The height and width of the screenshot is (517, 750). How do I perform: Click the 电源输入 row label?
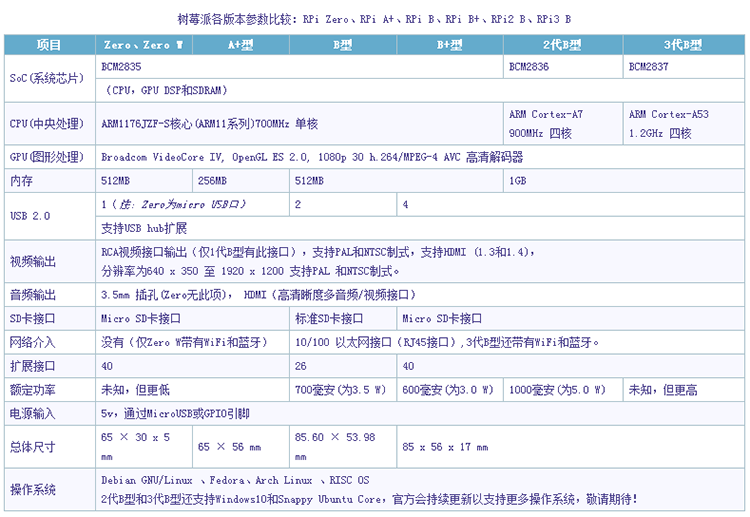pos(50,414)
